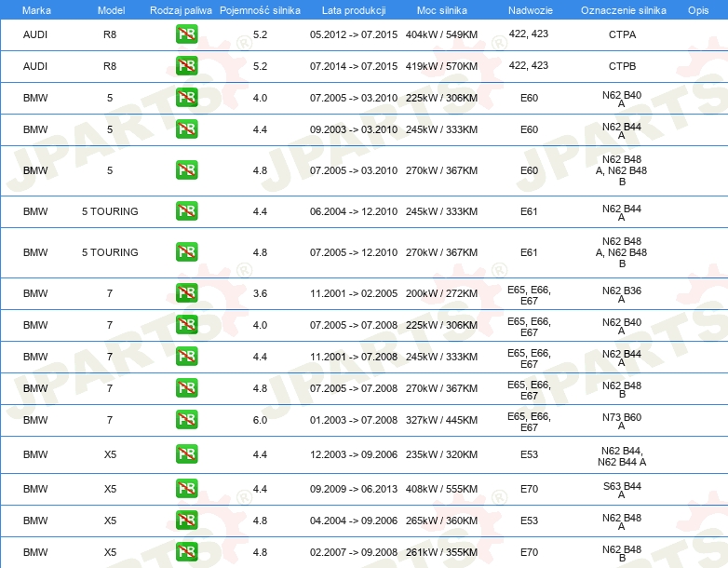The width and height of the screenshot is (728, 568).
Task: Click the Pojemność silnika column header
Action: click(260, 10)
